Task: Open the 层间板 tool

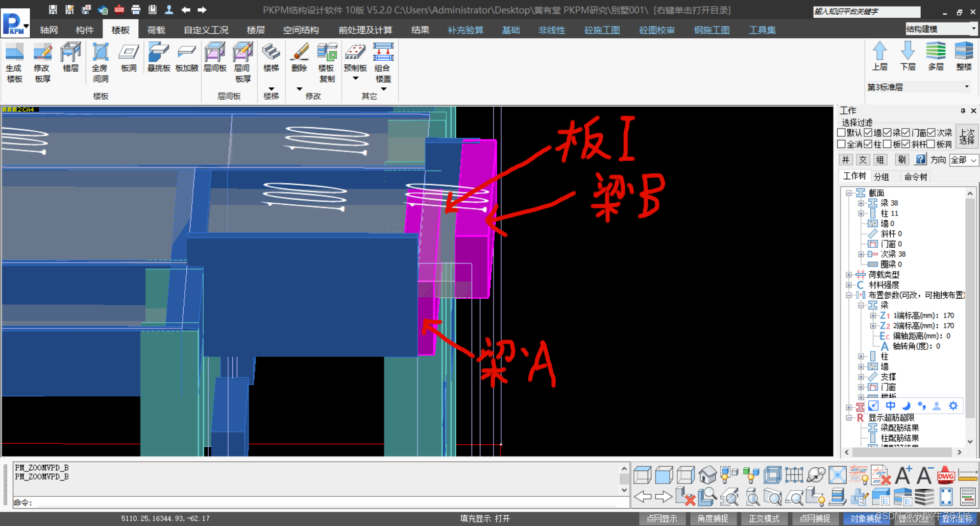Action: [214, 53]
